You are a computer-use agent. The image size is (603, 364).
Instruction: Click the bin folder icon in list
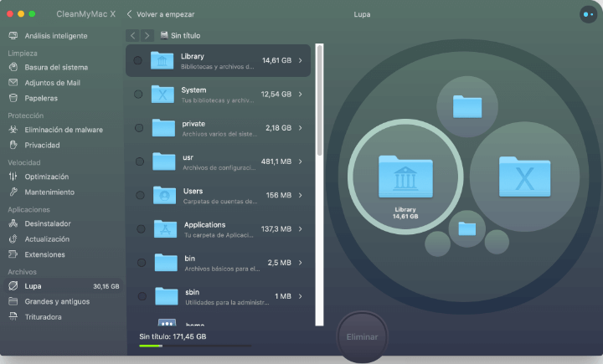(166, 263)
